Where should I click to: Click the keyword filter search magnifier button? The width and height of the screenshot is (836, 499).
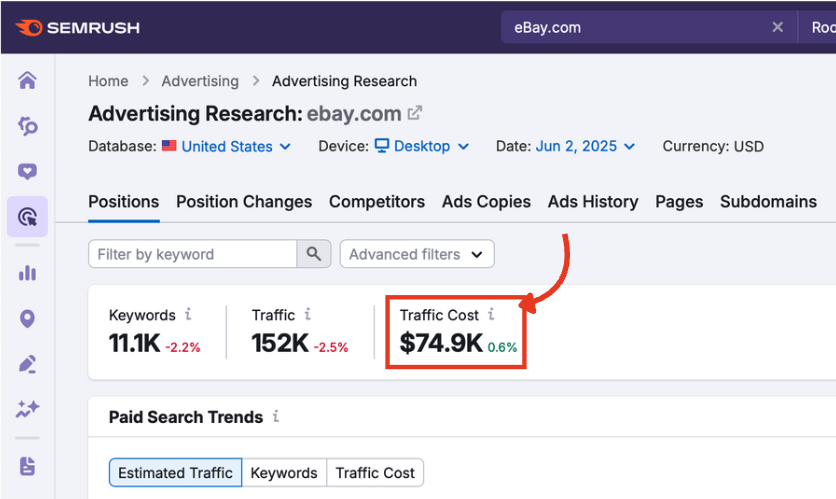point(314,254)
